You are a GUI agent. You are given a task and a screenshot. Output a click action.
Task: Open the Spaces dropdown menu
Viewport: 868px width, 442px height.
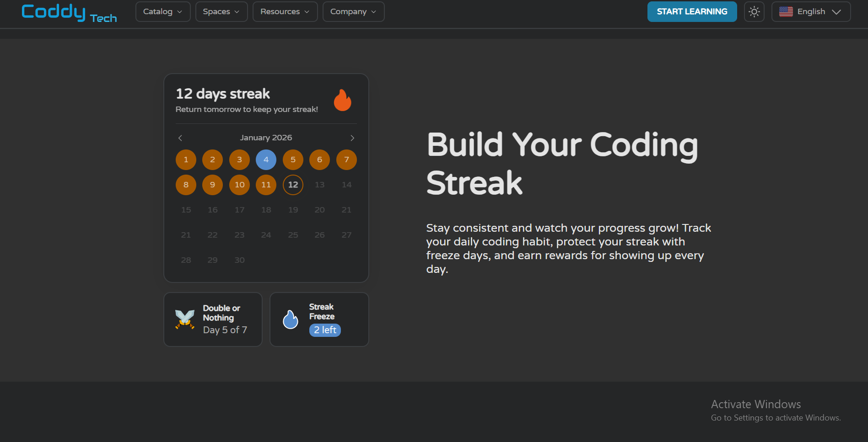click(x=221, y=11)
